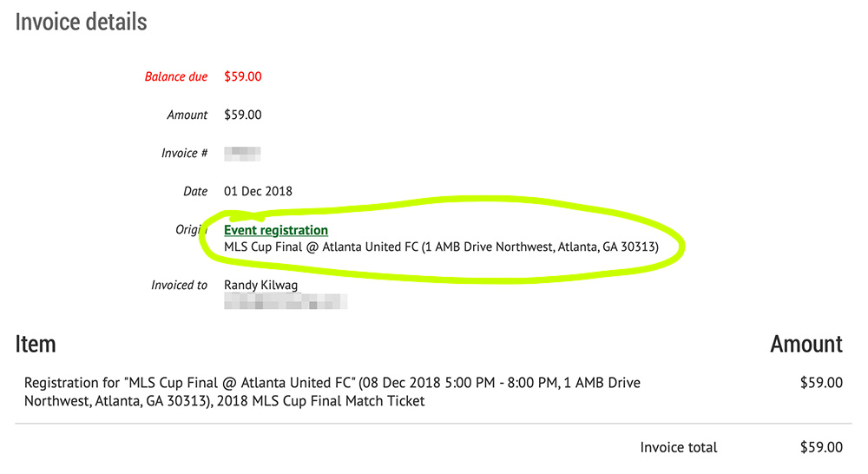The height and width of the screenshot is (474, 868).
Task: Click the blurred invoice number value
Action: [x=243, y=154]
